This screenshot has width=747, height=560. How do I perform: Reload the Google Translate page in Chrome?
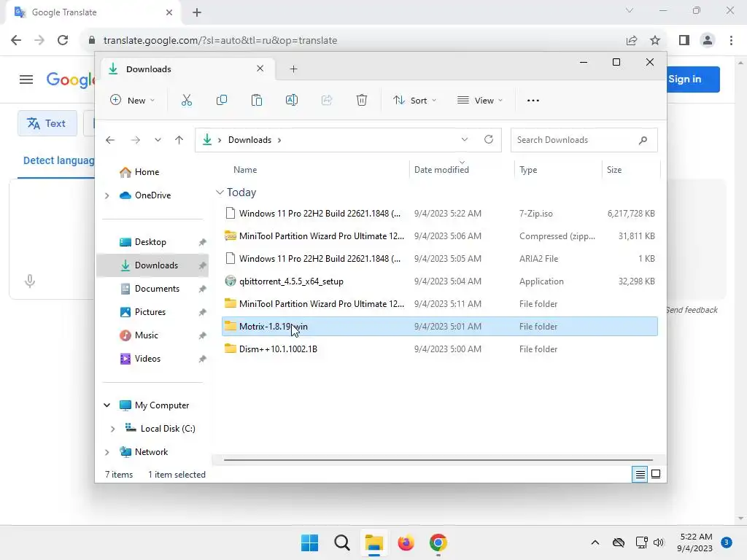63,40
